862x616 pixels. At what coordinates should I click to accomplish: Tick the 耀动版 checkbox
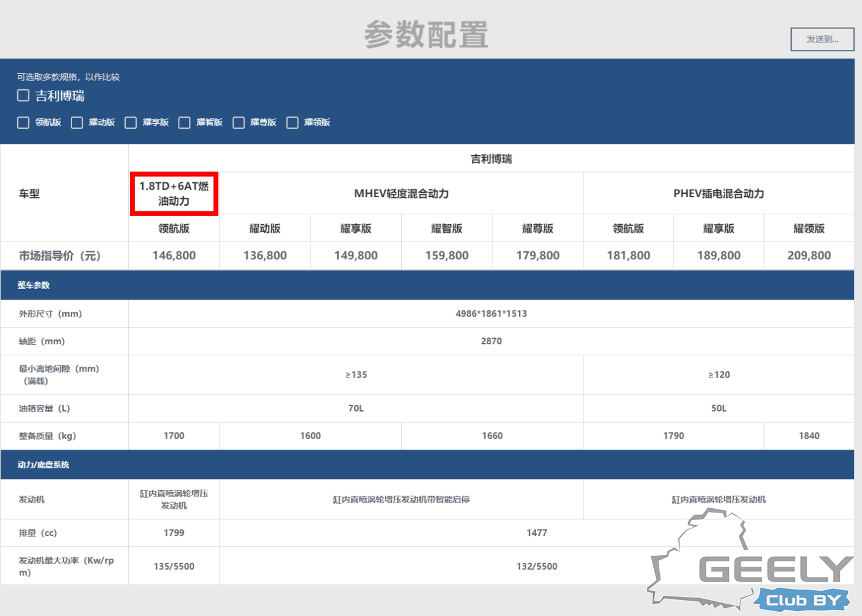pyautogui.click(x=77, y=123)
